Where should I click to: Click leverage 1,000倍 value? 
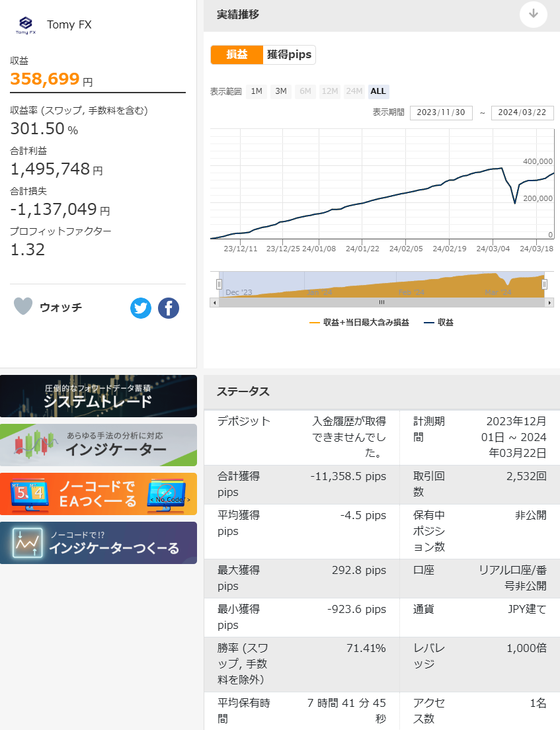click(526, 649)
